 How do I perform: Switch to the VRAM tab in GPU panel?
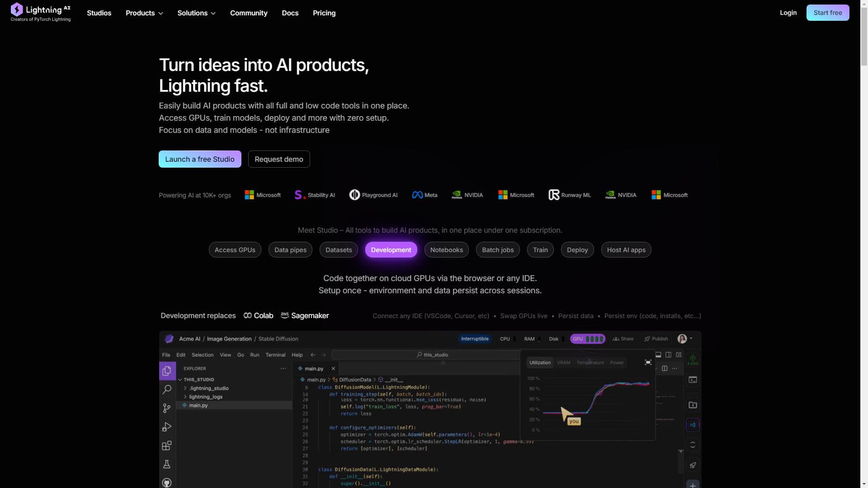tap(563, 362)
